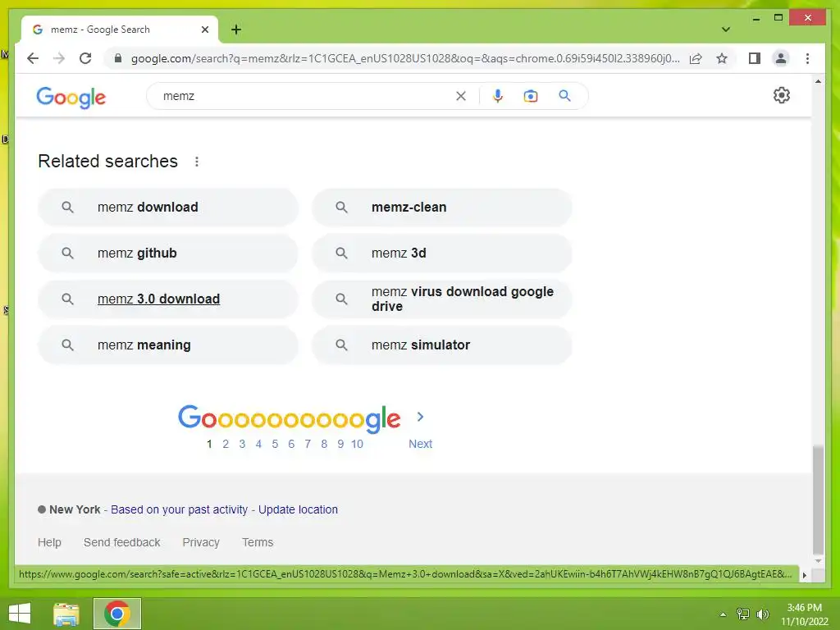Share this page from the address bar
This screenshot has width=840, height=630.
tap(696, 58)
